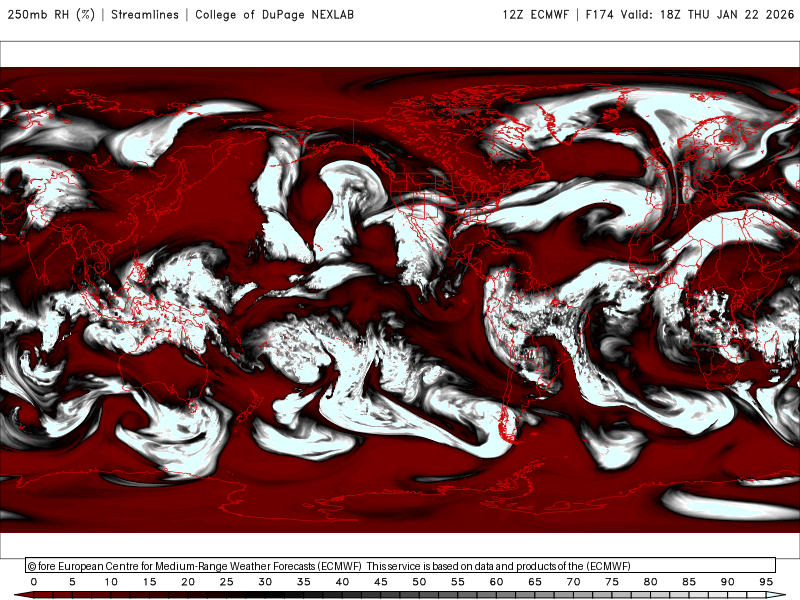Click the "25" label on the color scale
This screenshot has height=600, width=800.
tap(227, 582)
